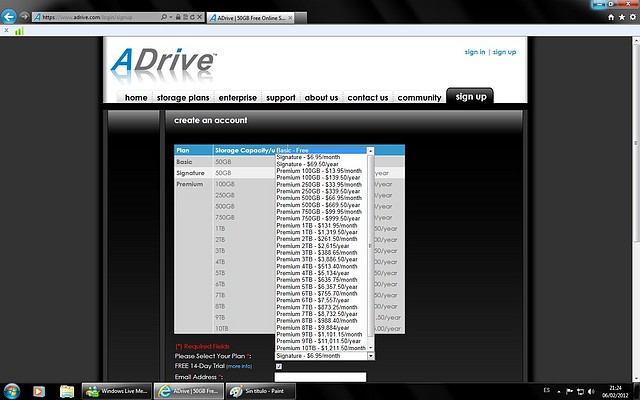The width and height of the screenshot is (640, 400).
Task: Close the ADrive browser tab
Action: tap(290, 18)
